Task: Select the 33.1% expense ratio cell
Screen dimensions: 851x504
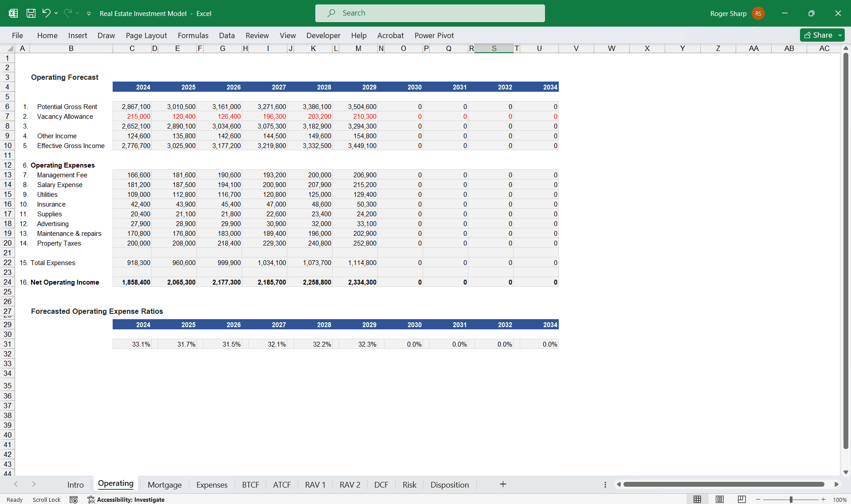Action: [132, 344]
